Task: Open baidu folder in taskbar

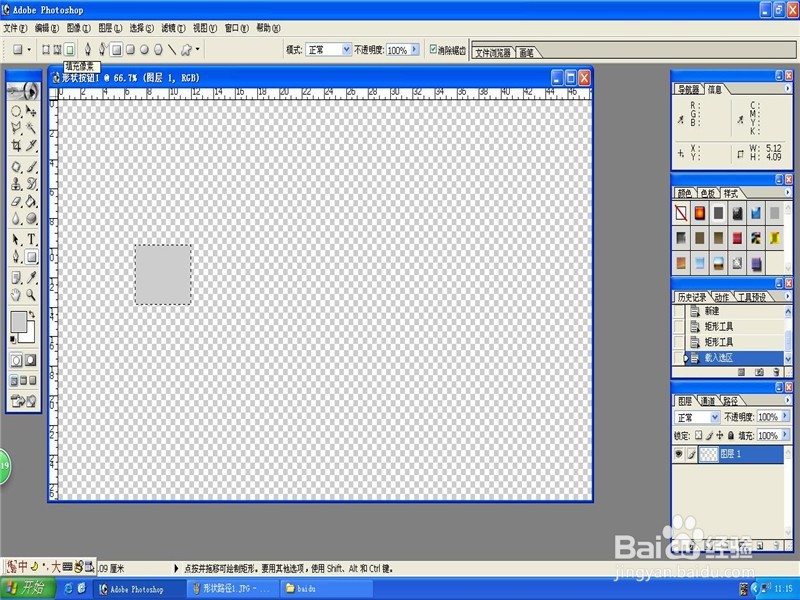Action: 326,589
